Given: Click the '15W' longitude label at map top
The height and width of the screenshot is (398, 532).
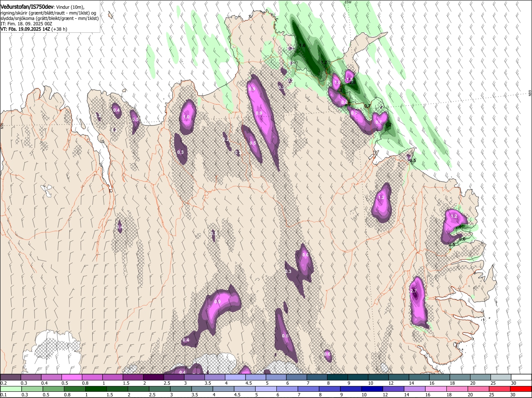Looking at the screenshot, I should pos(348,2).
